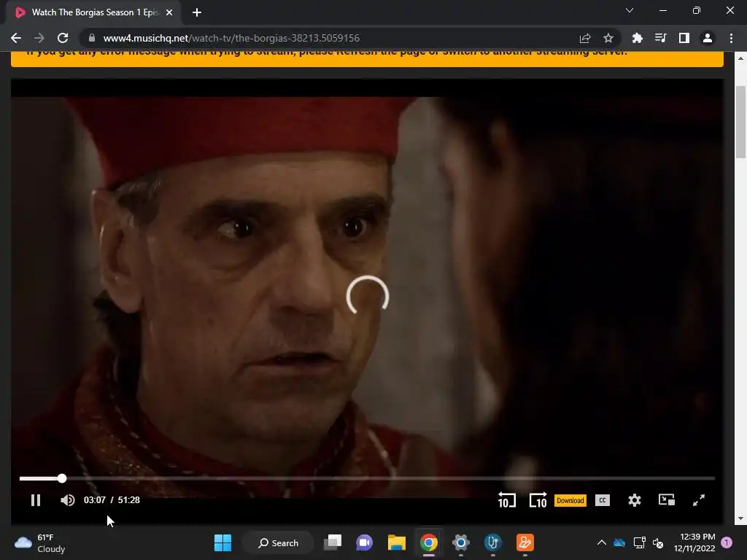Bookmark this page star icon
This screenshot has height=560, width=747.
click(608, 38)
